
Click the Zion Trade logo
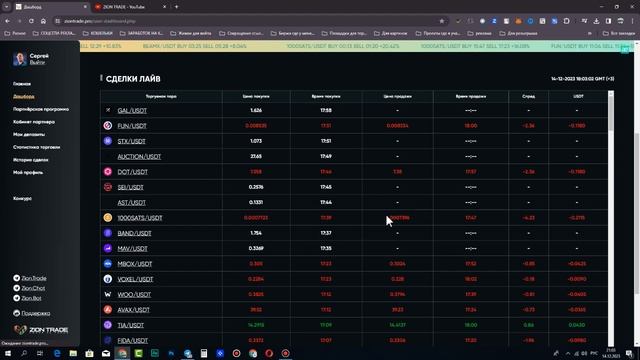pyautogui.click(x=41, y=329)
